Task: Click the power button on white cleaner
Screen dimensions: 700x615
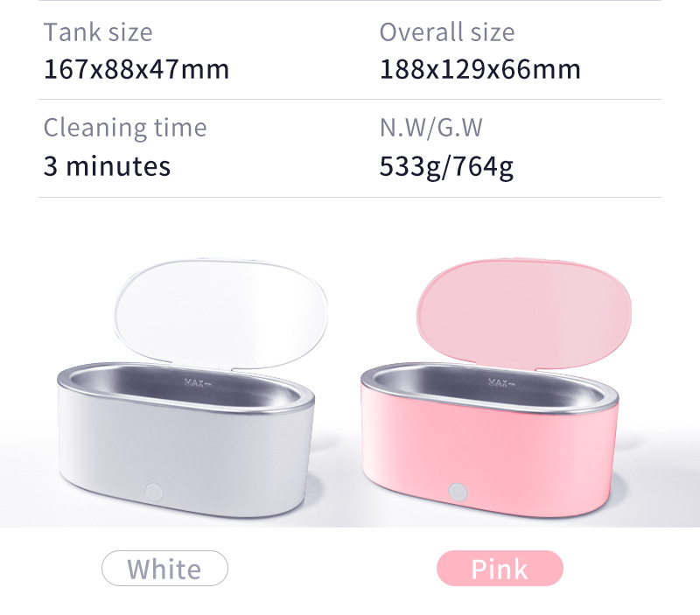Action: 154,493
